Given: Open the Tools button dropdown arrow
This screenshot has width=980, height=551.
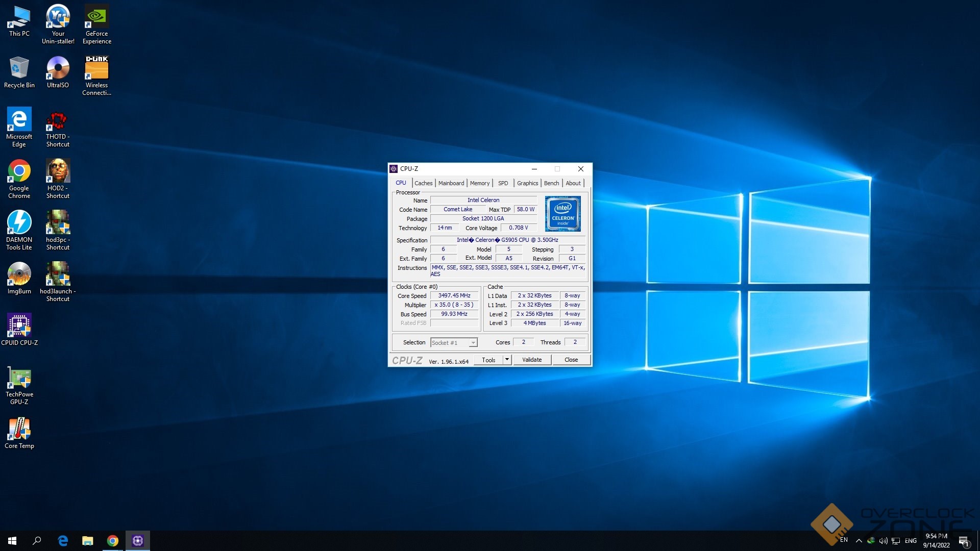Looking at the screenshot, I should (507, 360).
